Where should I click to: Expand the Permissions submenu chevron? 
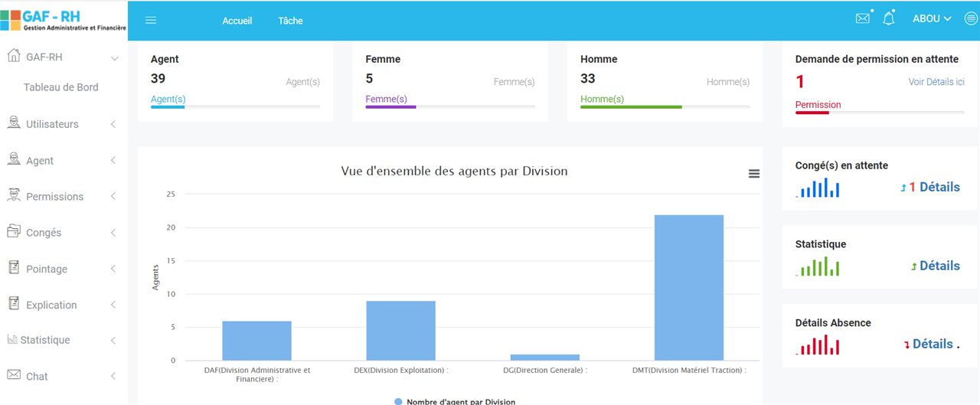113,197
